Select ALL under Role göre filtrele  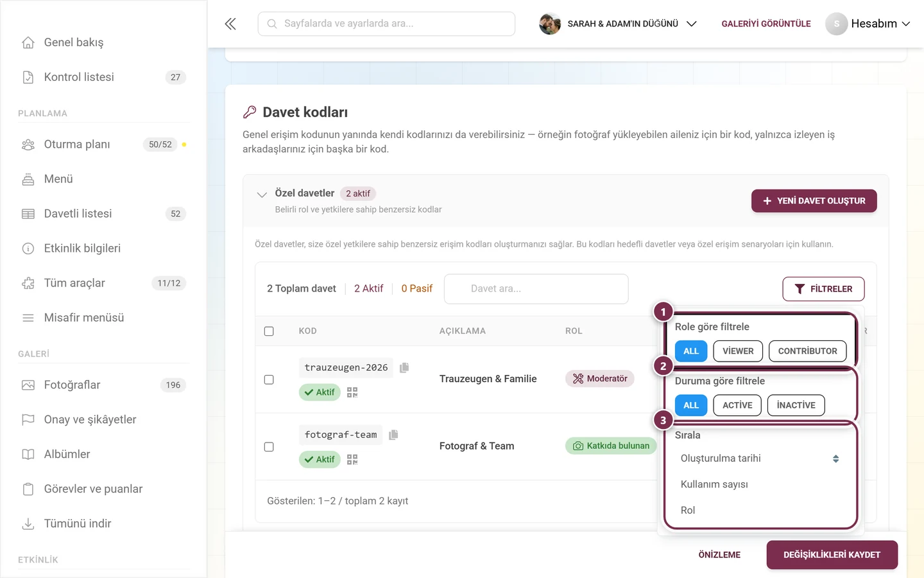(x=691, y=351)
